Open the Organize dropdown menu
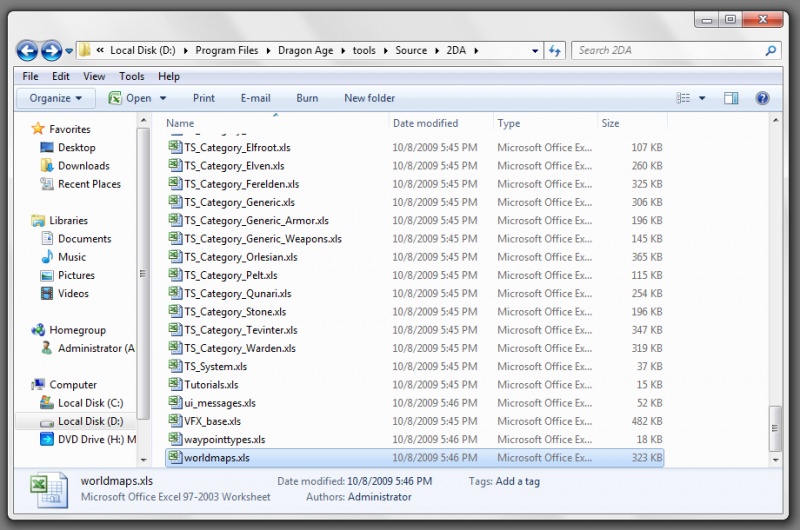The width and height of the screenshot is (800, 530). tap(56, 98)
